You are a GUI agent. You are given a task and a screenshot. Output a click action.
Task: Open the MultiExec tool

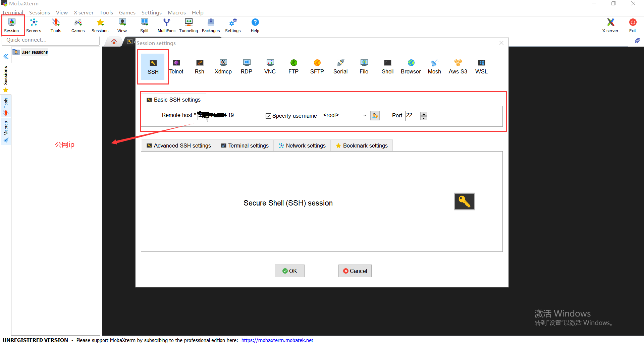point(166,25)
